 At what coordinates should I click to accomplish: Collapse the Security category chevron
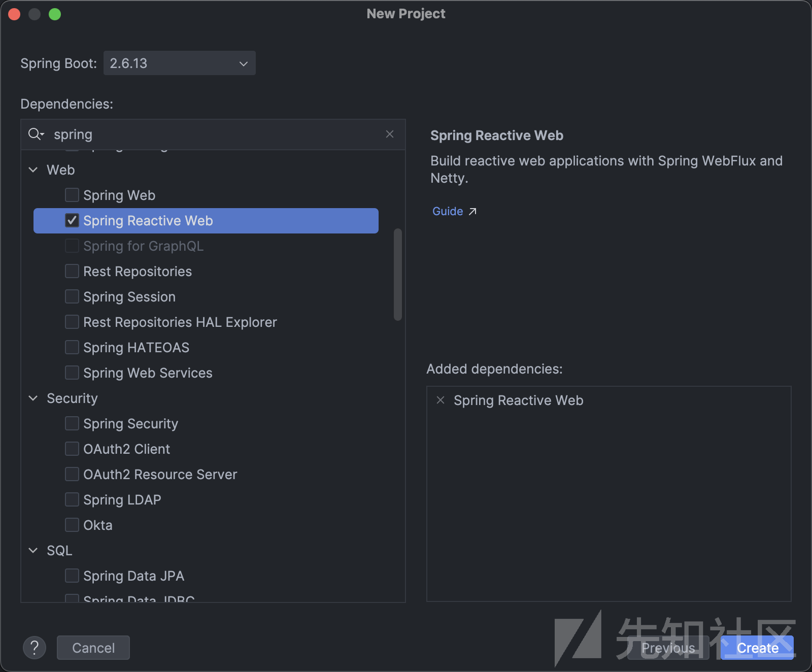[x=33, y=398]
